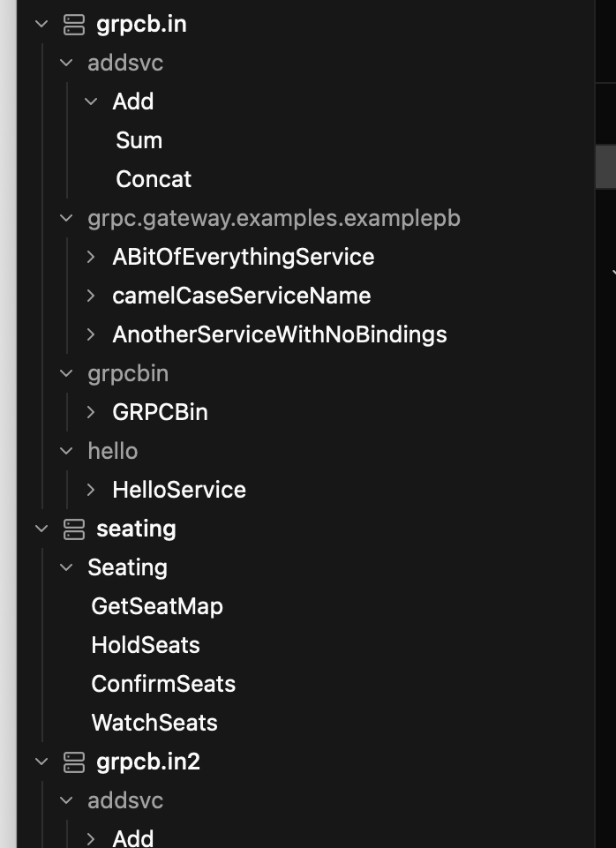Expand AnotherServiceWithNoBindings

91,334
